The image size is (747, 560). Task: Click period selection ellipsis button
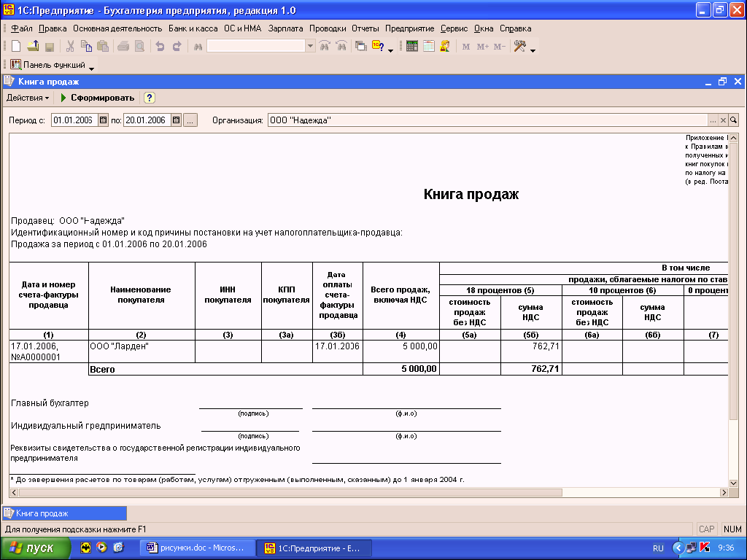190,120
